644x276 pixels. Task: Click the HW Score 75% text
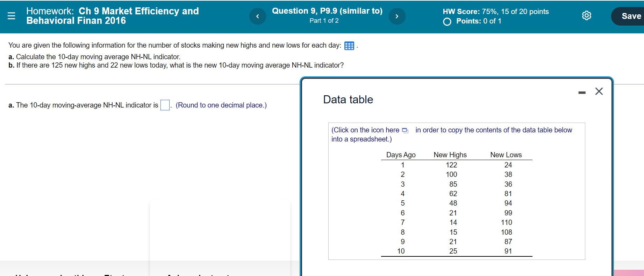(496, 12)
